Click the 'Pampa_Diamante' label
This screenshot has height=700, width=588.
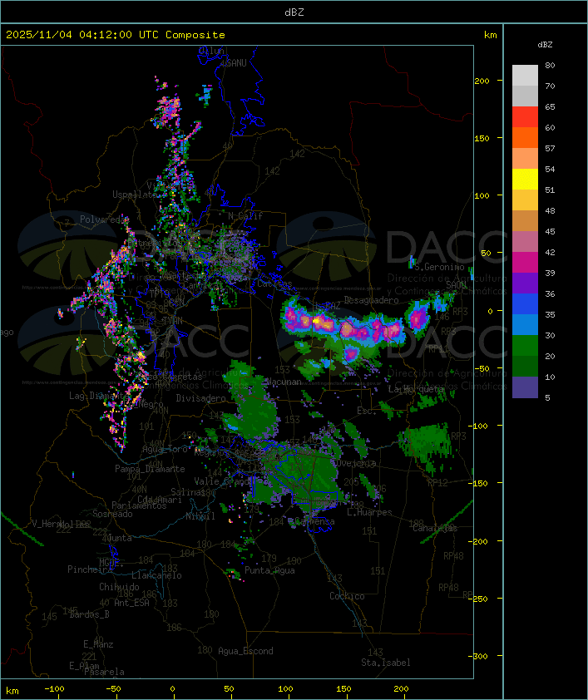click(150, 469)
